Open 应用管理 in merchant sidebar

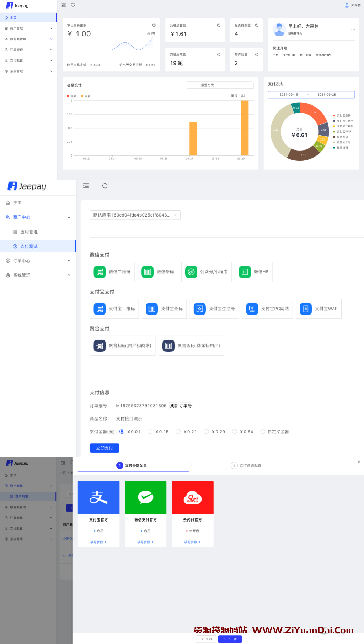coord(38,232)
